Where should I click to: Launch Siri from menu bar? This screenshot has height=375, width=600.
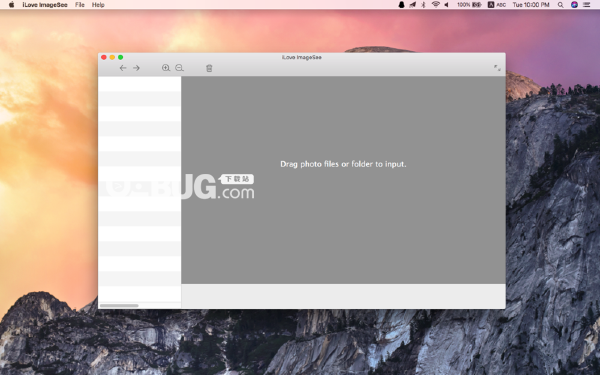pos(574,5)
